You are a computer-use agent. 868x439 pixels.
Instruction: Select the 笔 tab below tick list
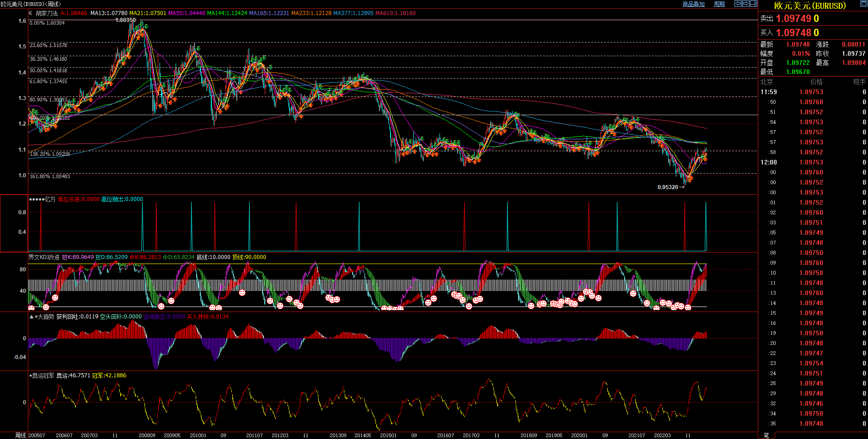[766, 435]
